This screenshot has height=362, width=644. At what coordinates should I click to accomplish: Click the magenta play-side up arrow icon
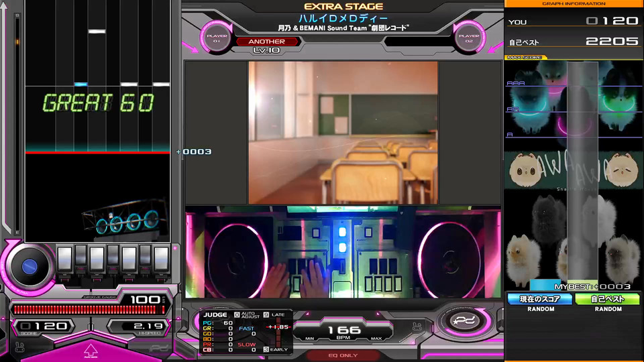click(91, 350)
